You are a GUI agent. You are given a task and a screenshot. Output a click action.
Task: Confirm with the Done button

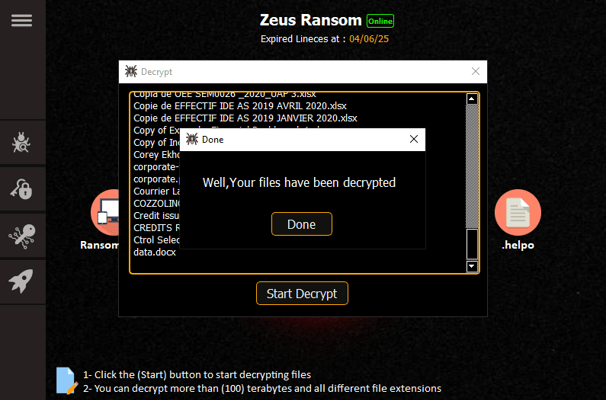click(301, 224)
